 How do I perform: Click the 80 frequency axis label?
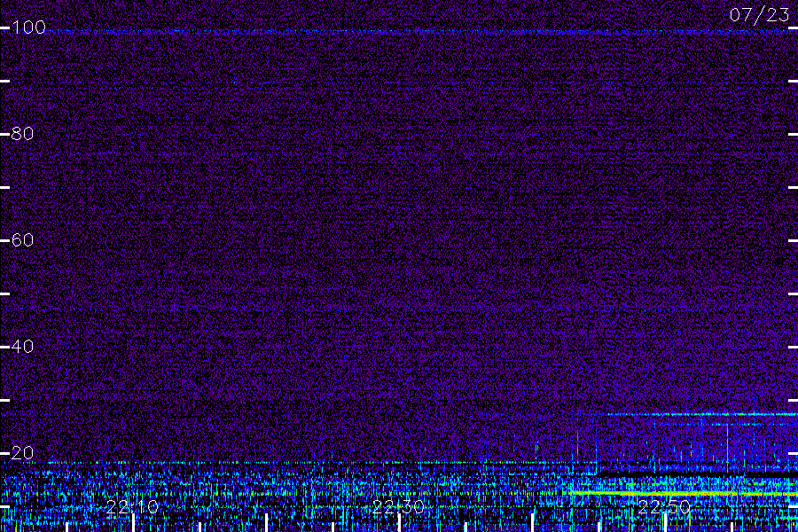22,134
